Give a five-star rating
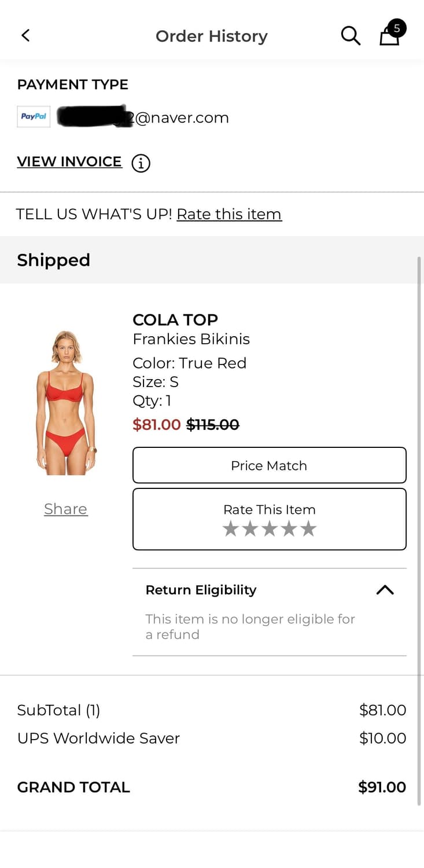Viewport: 424px width, 868px height. point(309,528)
